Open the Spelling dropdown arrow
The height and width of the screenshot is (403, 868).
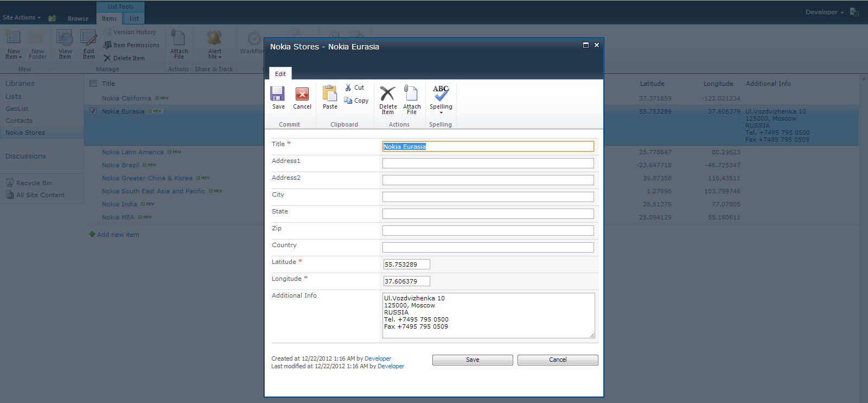pyautogui.click(x=441, y=112)
